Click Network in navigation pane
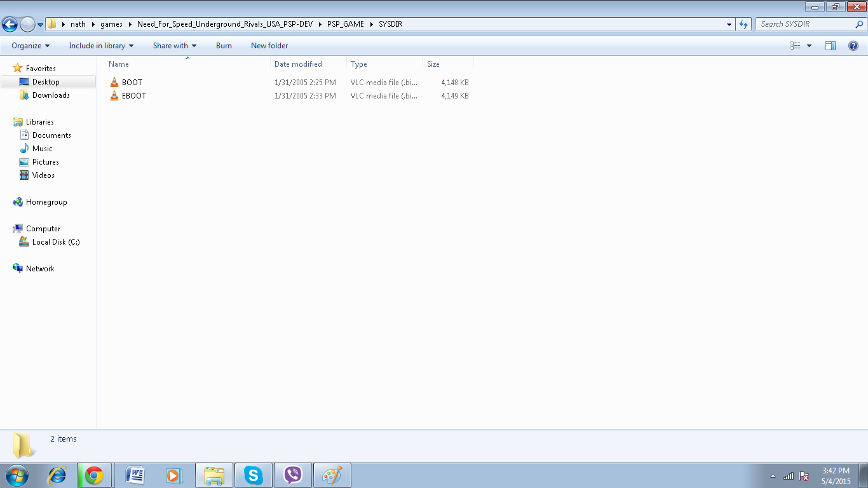Viewport: 868px width, 488px height. 40,269
